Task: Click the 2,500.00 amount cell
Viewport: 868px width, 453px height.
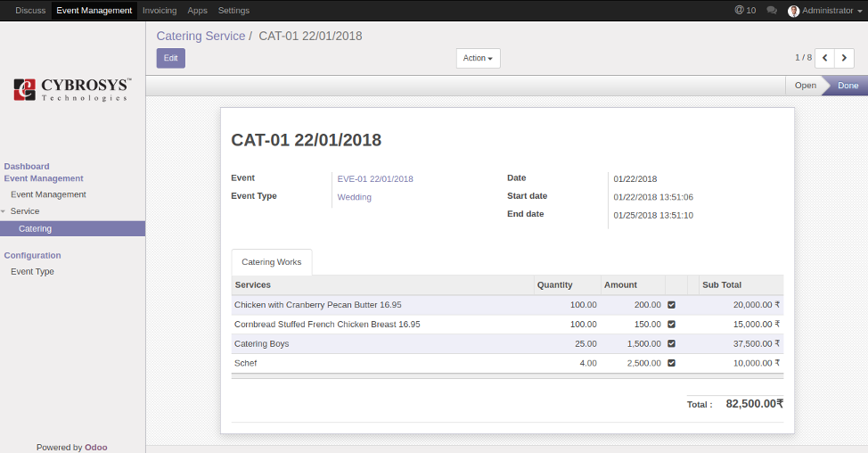Action: click(x=643, y=363)
